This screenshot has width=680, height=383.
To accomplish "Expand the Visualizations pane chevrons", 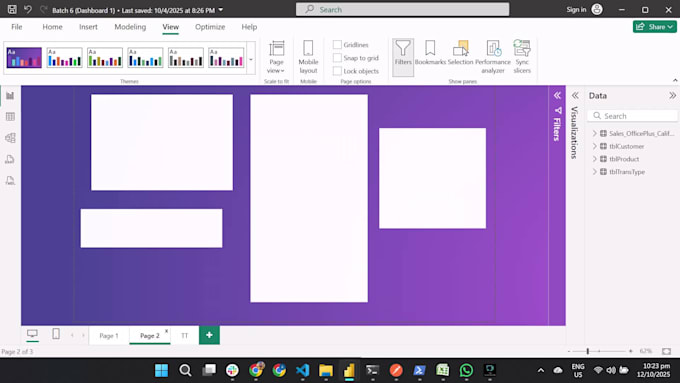I will tap(575, 95).
